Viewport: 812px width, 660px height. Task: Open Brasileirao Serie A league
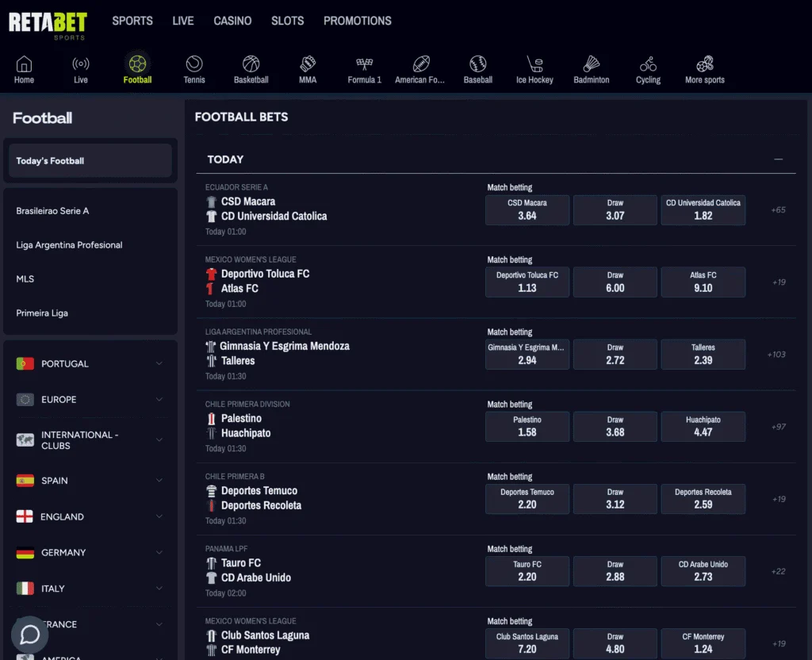click(52, 211)
